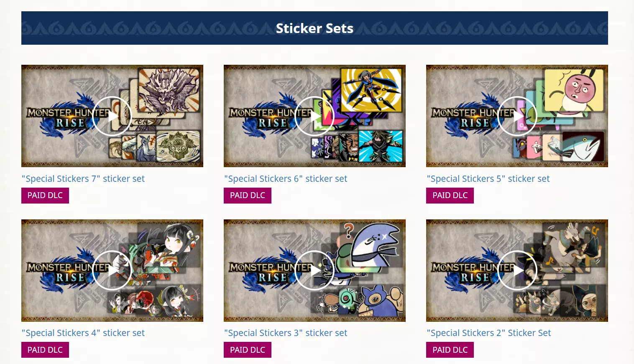
Task: Play the Special Stickers 2 video
Action: click(x=517, y=270)
